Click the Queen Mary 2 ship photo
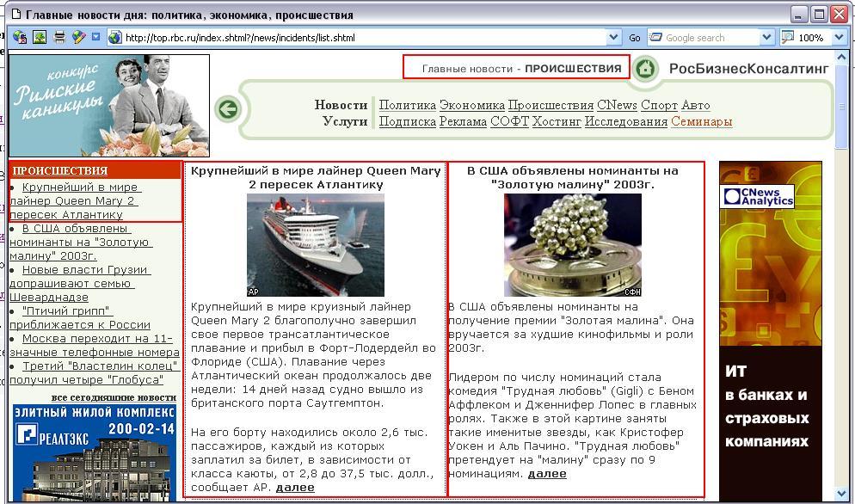Image resolution: width=855 pixels, height=504 pixels. click(x=316, y=244)
